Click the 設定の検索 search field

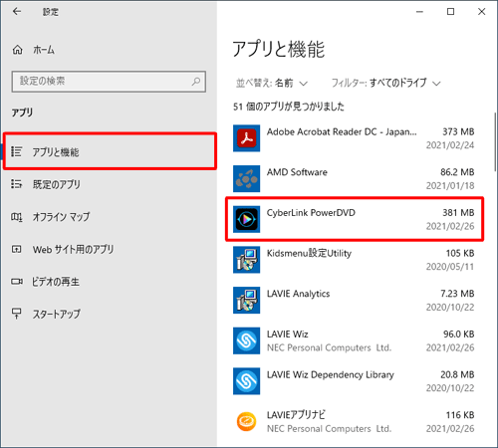point(109,82)
